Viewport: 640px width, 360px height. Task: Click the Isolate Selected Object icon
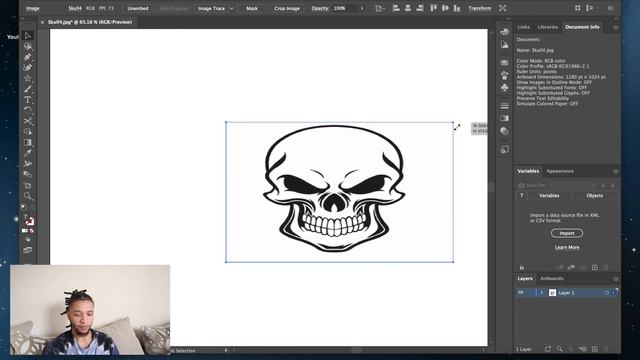coord(503,8)
